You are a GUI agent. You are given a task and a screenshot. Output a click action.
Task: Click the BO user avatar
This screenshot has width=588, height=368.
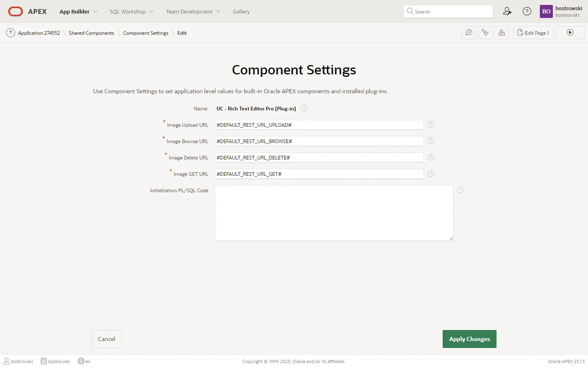(546, 11)
